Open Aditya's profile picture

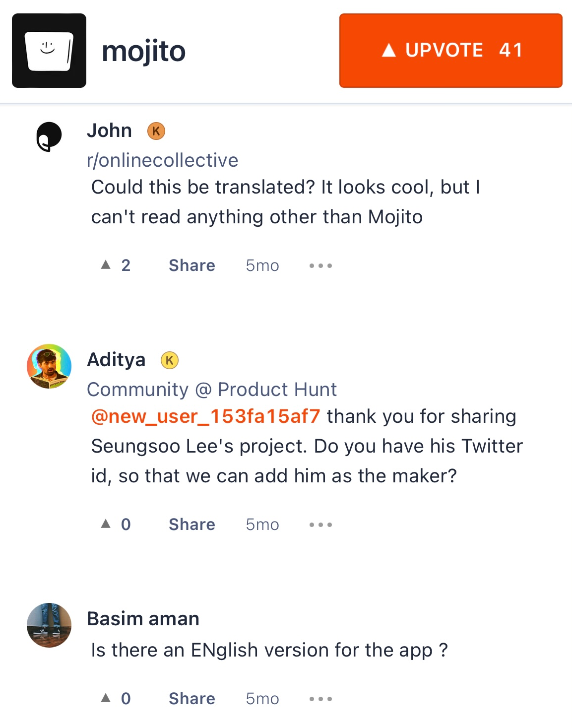click(x=49, y=366)
